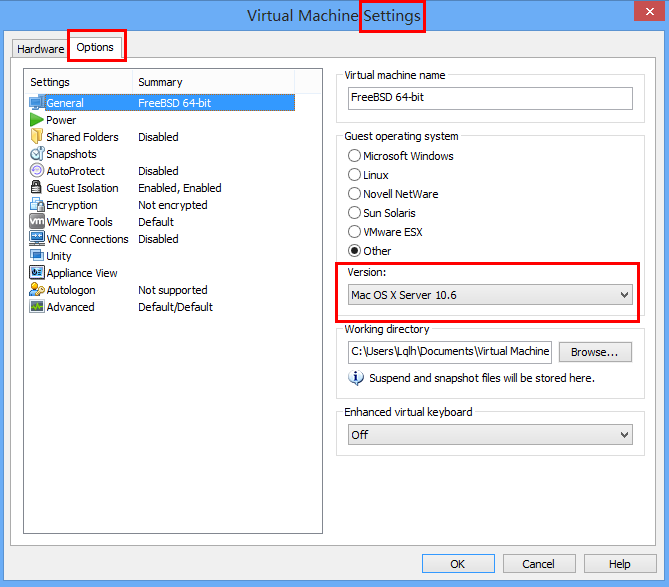
Task: Click the Settings column header
Action: (x=79, y=82)
